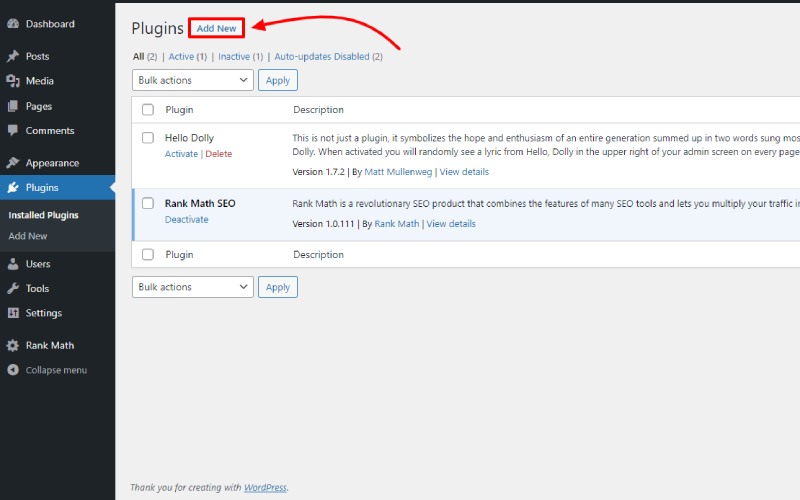Screen dimensions: 800x500
Task: Click the Users person icon
Action: click(x=13, y=264)
